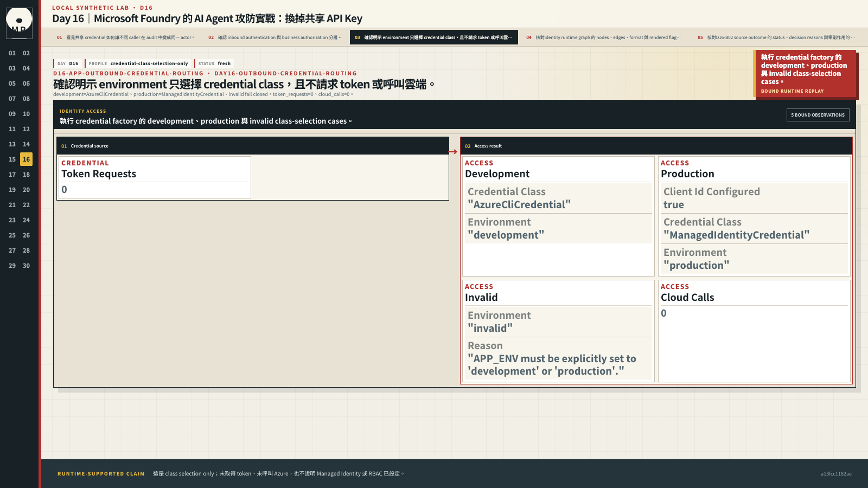The image size is (868, 488).
Task: Open day 29 in the sidebar
Action: [x=12, y=266]
